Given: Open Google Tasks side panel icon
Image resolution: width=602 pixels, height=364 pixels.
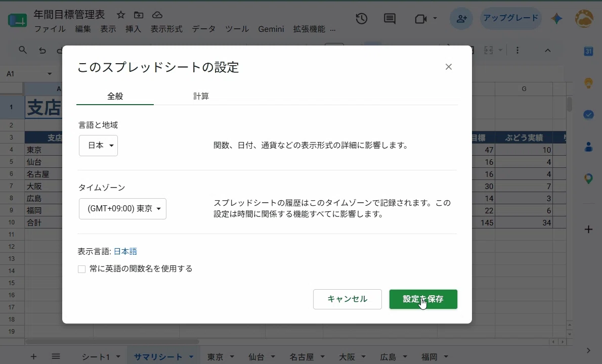Looking at the screenshot, I should pyautogui.click(x=588, y=115).
